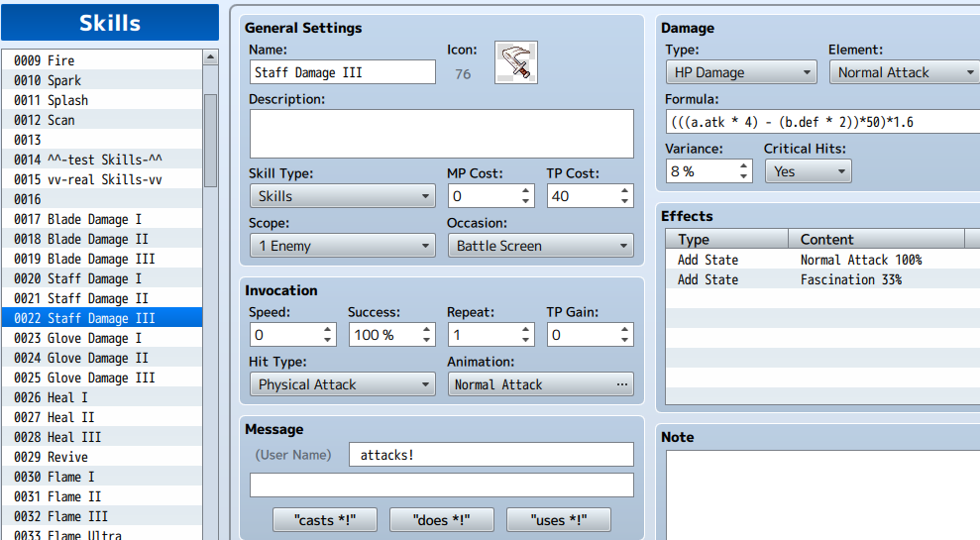The width and height of the screenshot is (980, 540).
Task: Increase the Success percentage
Action: [x=426, y=329]
